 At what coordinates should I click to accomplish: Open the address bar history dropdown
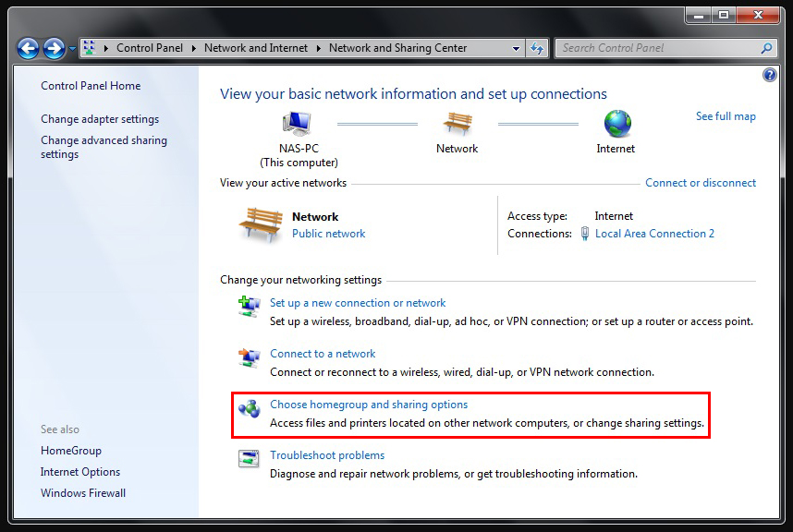516,49
